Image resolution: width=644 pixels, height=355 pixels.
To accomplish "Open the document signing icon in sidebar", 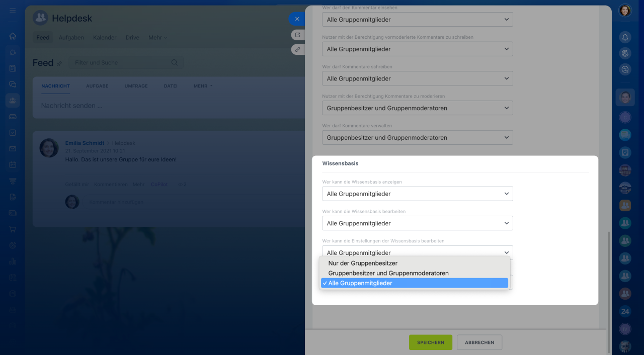I will pyautogui.click(x=13, y=197).
